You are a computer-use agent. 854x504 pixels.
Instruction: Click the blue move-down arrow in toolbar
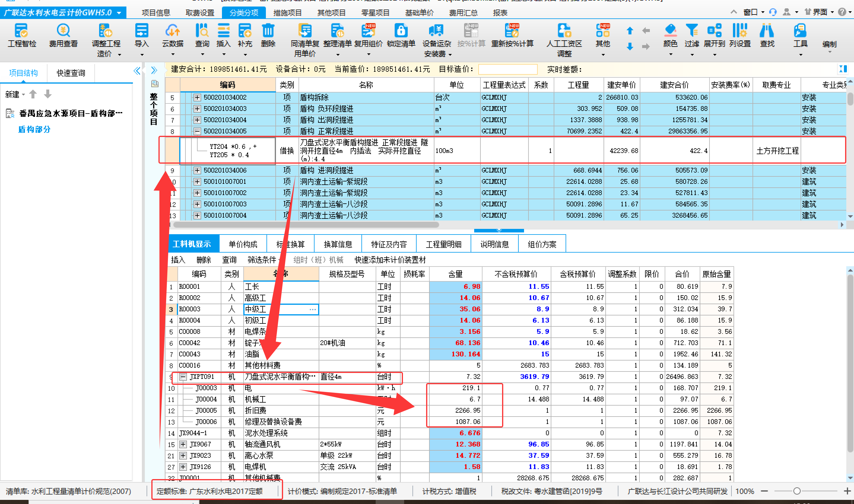point(630,47)
